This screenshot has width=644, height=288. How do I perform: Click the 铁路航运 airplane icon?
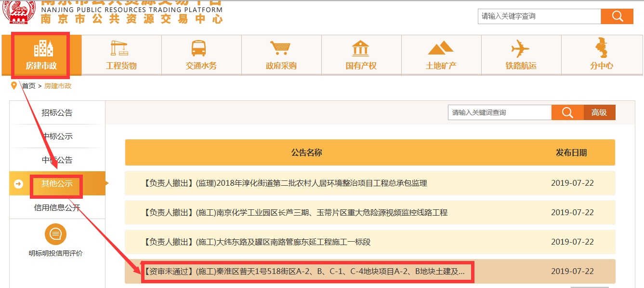pyautogui.click(x=521, y=49)
